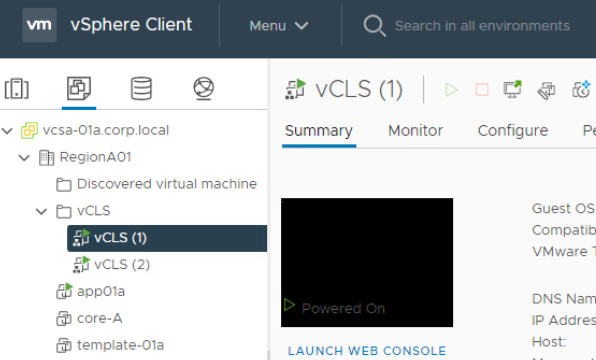
Task: Click the VM icon beside template-01a
Action: 64,346
